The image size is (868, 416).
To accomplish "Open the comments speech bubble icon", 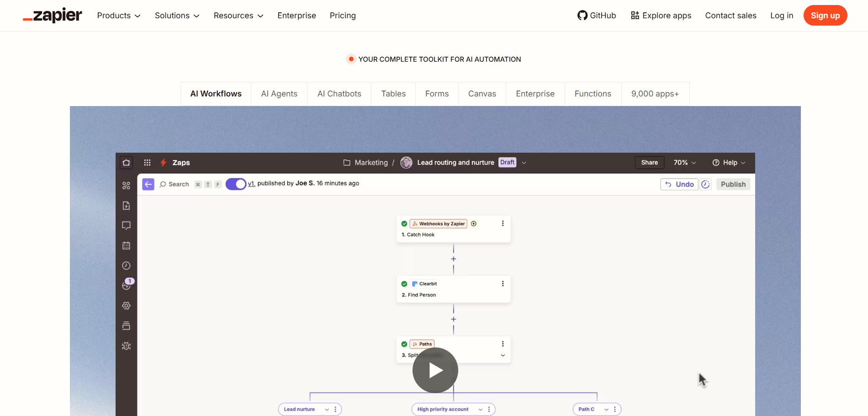I will coord(127,226).
